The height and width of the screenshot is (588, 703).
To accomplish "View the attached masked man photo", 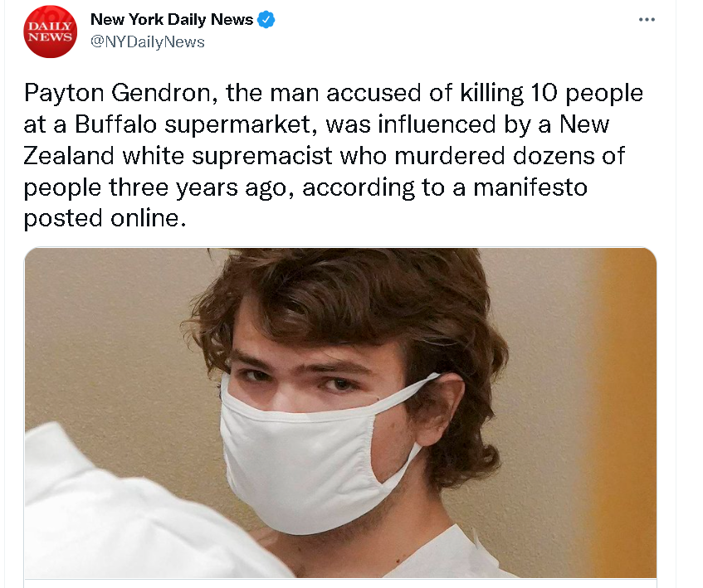I will click(x=340, y=412).
